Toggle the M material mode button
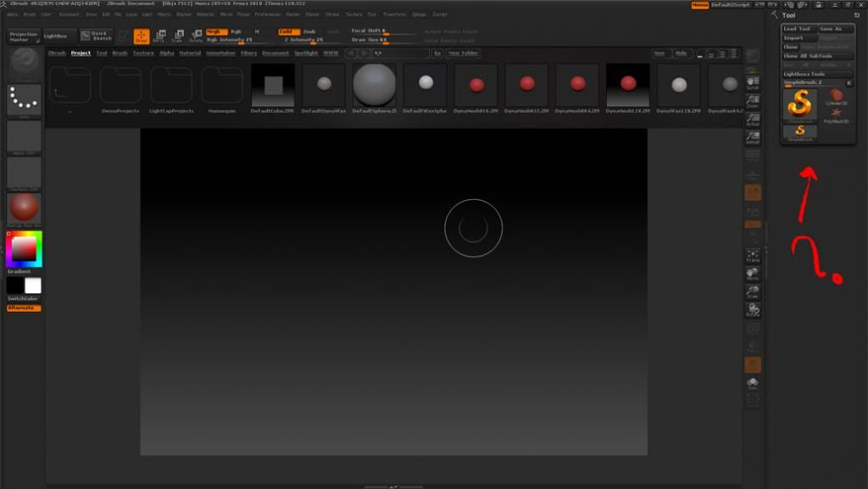The width and height of the screenshot is (868, 489). [x=257, y=31]
